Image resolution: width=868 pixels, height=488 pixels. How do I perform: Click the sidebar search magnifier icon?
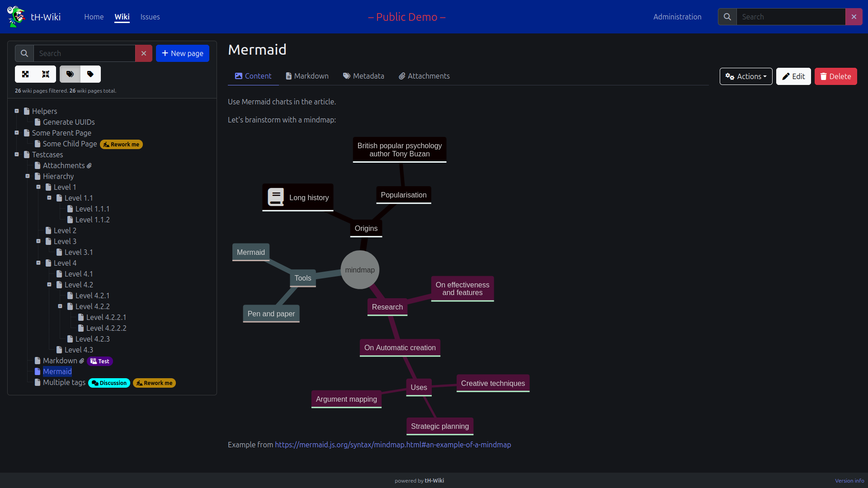click(24, 53)
